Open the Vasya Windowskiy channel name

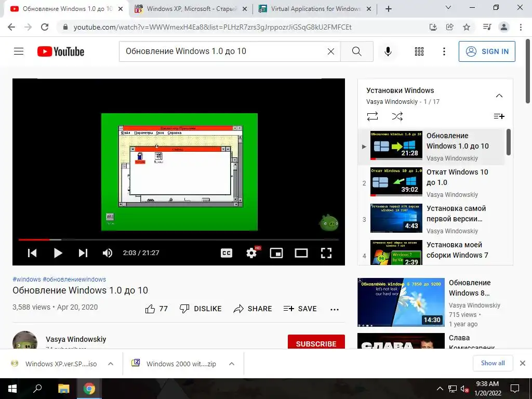tap(76, 339)
